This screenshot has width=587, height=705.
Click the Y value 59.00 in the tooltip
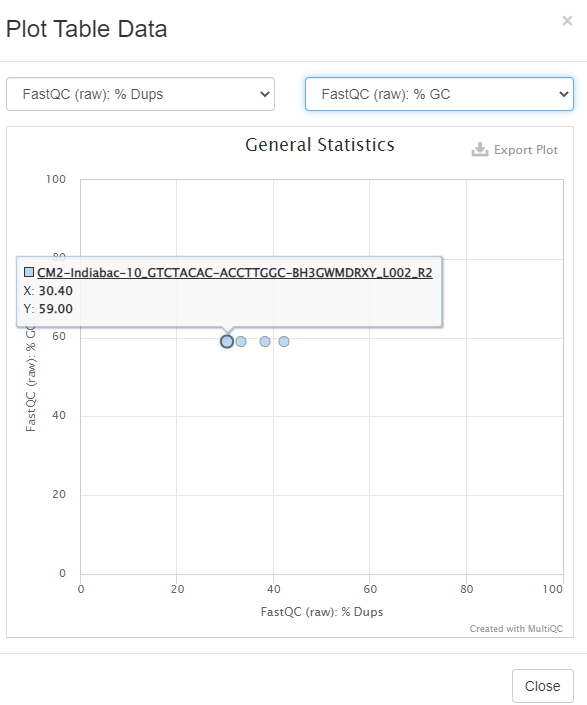pos(56,309)
